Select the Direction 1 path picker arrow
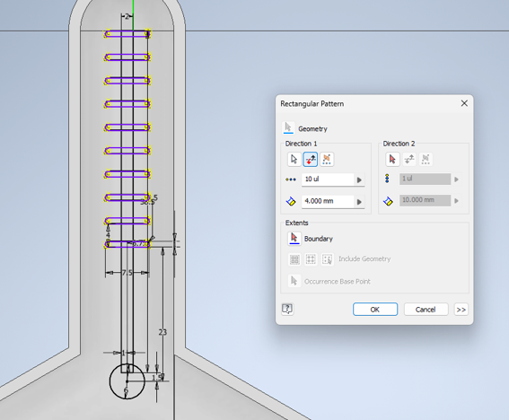 pyautogui.click(x=294, y=160)
